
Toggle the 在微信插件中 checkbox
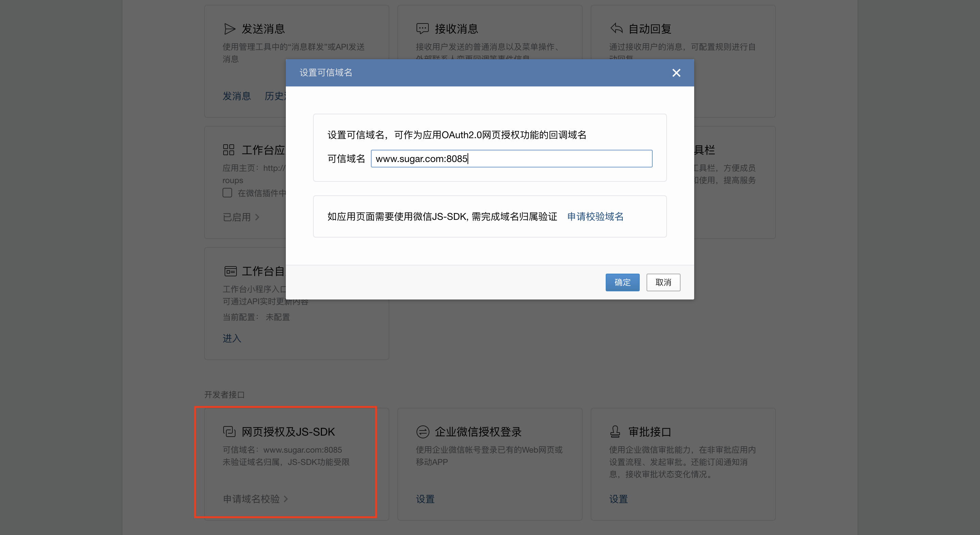pyautogui.click(x=228, y=193)
